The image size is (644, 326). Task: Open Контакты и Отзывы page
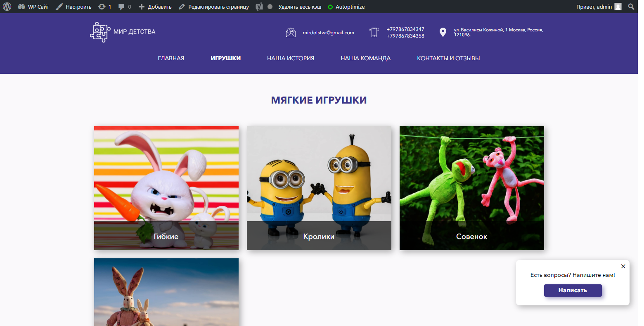(448, 58)
